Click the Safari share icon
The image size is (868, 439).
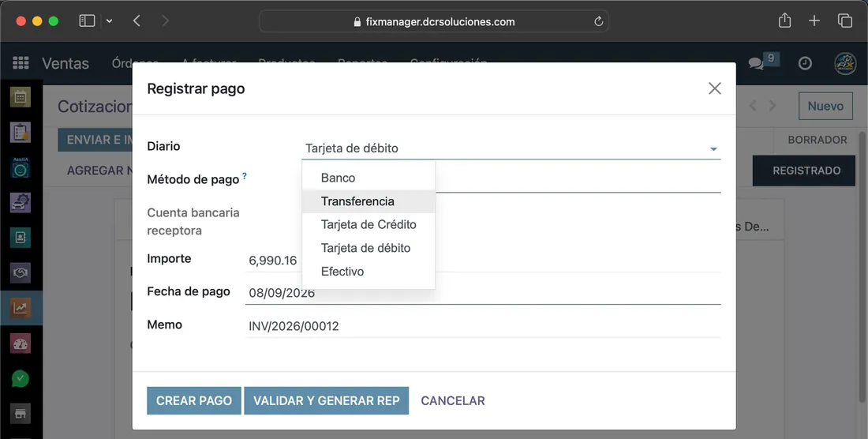tap(784, 21)
